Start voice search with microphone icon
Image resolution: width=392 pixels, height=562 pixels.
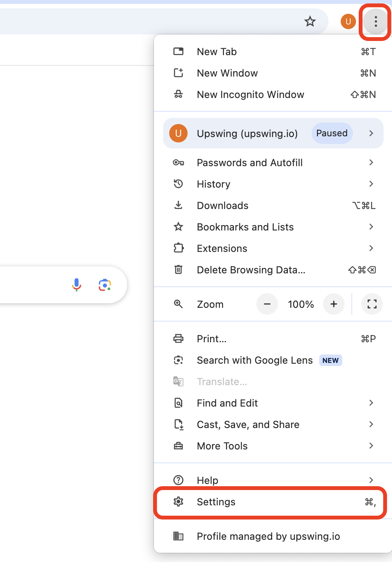77,285
